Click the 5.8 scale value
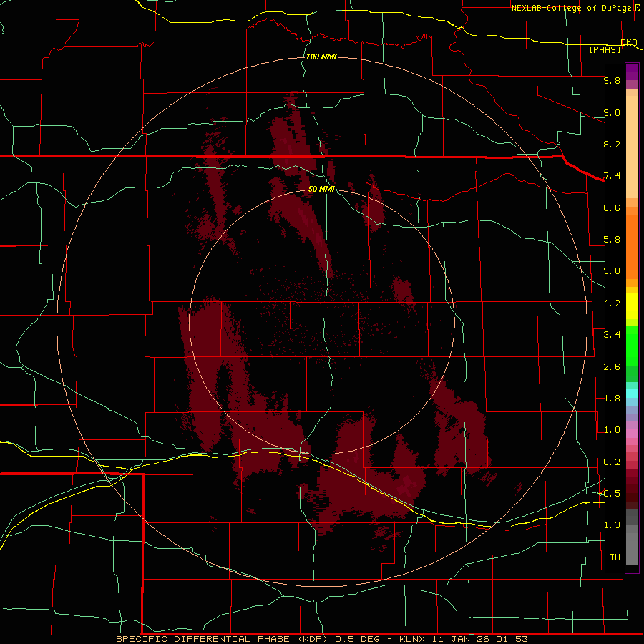644x644 pixels. pos(612,240)
